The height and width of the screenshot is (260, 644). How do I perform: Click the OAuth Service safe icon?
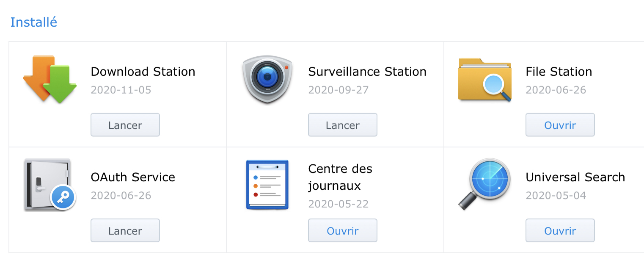click(x=49, y=185)
